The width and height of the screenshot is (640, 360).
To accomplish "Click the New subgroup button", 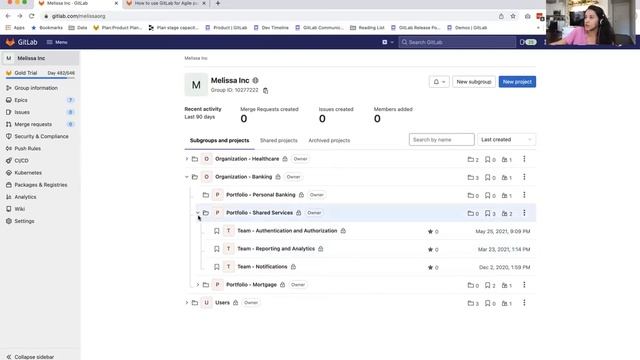I will (x=473, y=82).
